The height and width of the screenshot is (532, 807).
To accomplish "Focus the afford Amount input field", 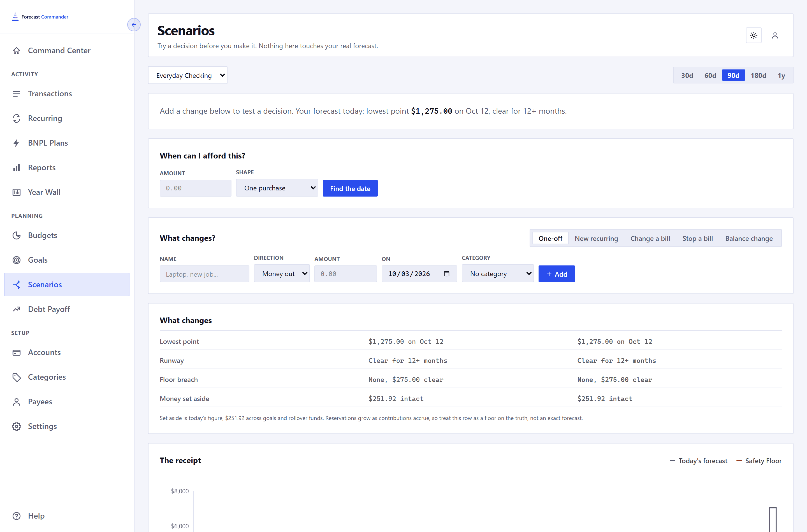I will (x=195, y=188).
